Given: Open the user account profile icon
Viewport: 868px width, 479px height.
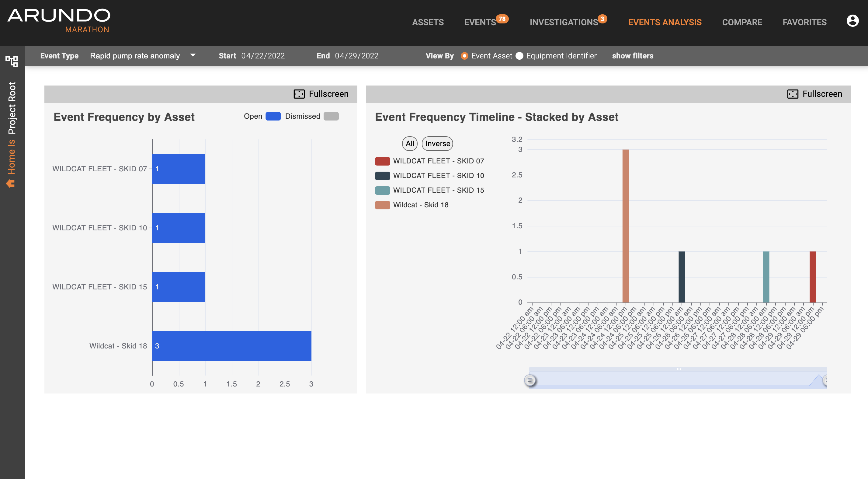Looking at the screenshot, I should pos(852,21).
